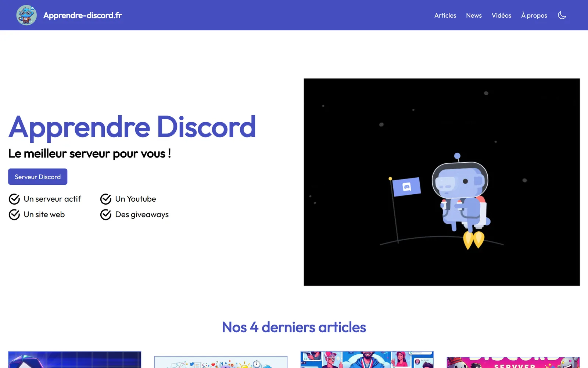Open the À propos page
Viewport: 588px width, 368px height.
click(534, 15)
